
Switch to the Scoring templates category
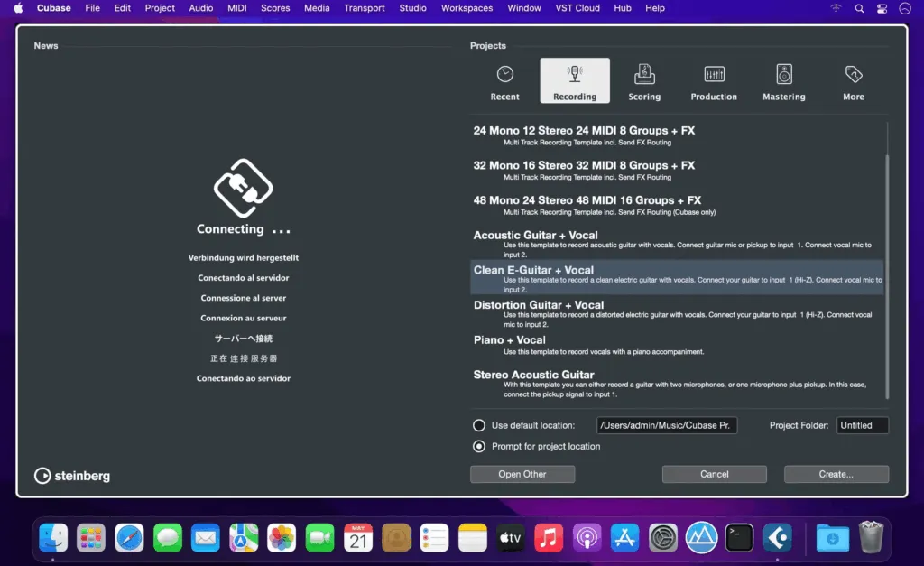pyautogui.click(x=644, y=80)
